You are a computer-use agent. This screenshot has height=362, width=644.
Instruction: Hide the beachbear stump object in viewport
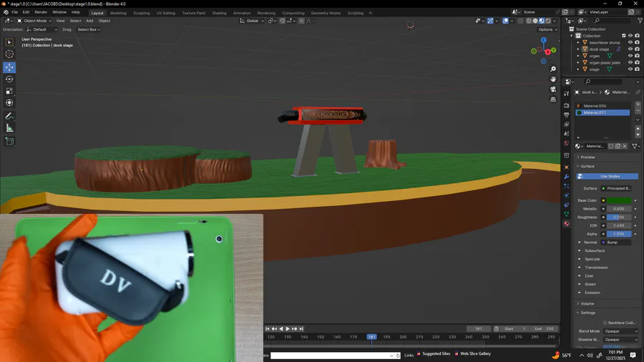tap(630, 42)
